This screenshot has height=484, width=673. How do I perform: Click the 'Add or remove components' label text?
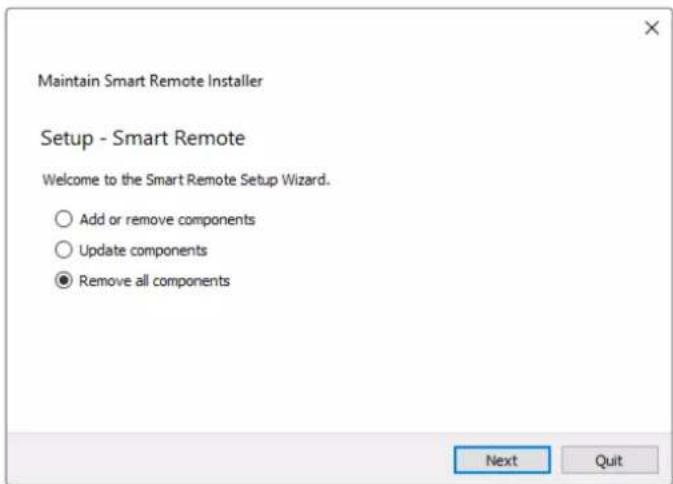(167, 220)
